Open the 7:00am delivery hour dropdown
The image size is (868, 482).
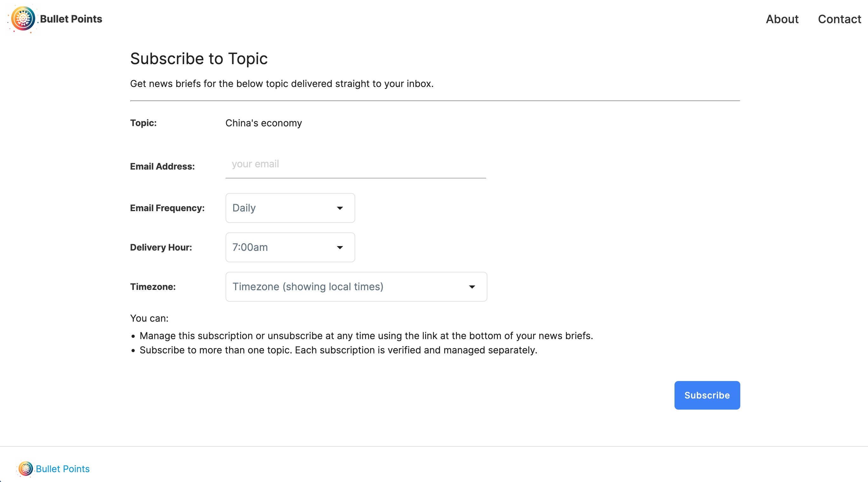click(290, 247)
